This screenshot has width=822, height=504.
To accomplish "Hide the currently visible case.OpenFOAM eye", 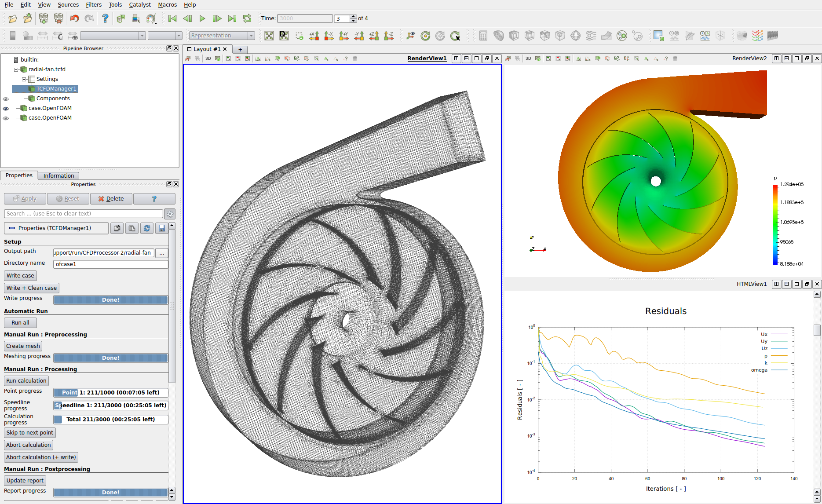I will click(x=6, y=109).
